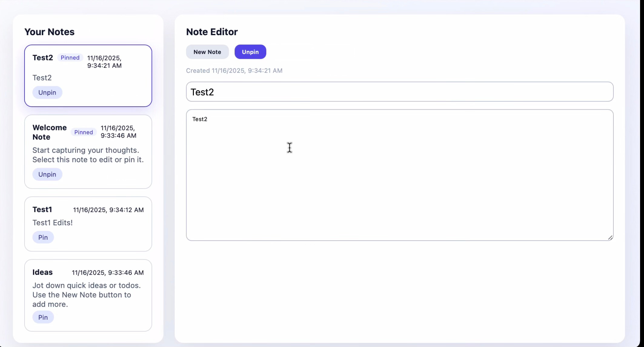Click the Your Notes heading

point(49,32)
